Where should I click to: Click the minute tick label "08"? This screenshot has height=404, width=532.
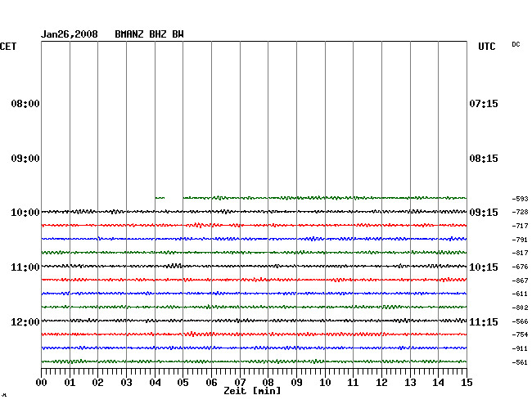click(268, 383)
